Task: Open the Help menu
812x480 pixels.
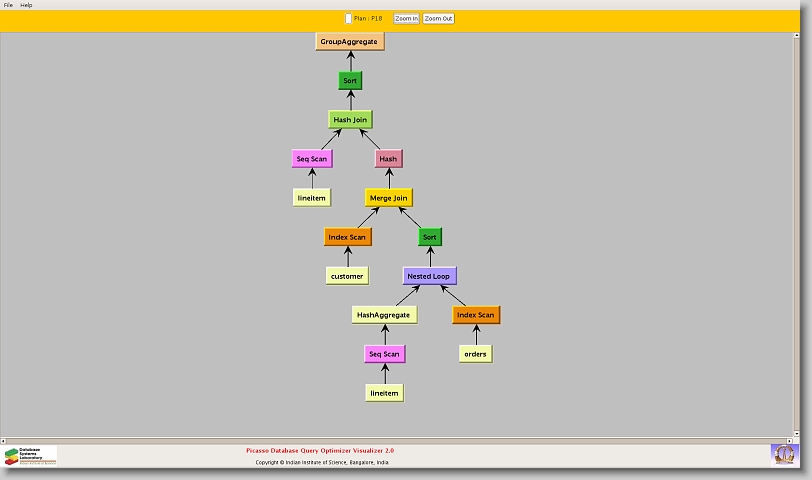Action: point(26,5)
